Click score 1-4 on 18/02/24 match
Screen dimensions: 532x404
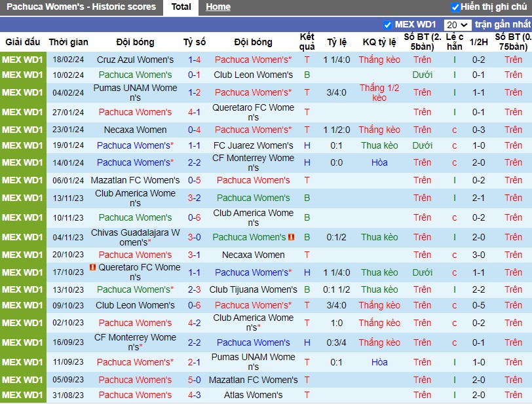[x=195, y=60]
